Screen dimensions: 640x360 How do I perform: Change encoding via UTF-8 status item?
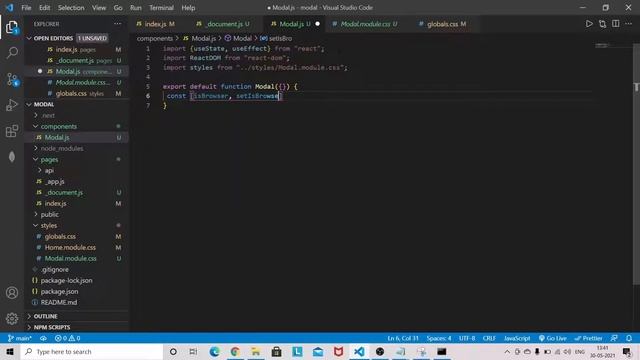(x=467, y=338)
